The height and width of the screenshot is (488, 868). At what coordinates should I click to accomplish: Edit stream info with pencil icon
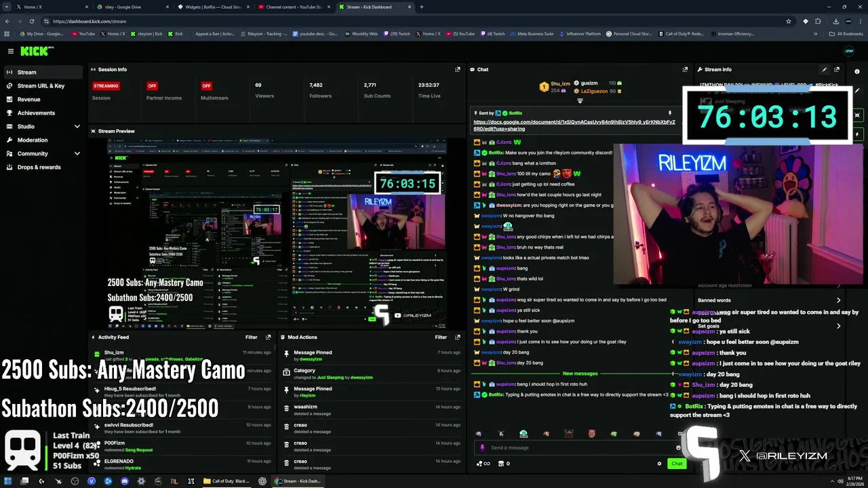click(x=825, y=69)
